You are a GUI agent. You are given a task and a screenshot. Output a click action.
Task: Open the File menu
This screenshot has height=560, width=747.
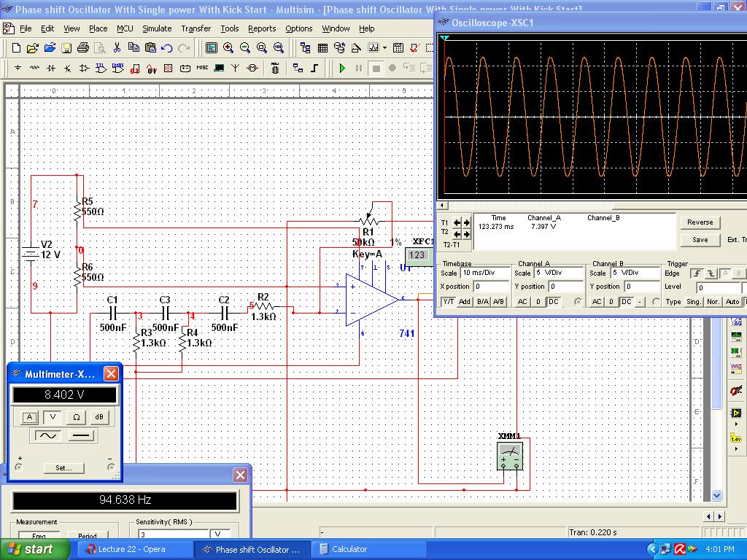coord(26,28)
